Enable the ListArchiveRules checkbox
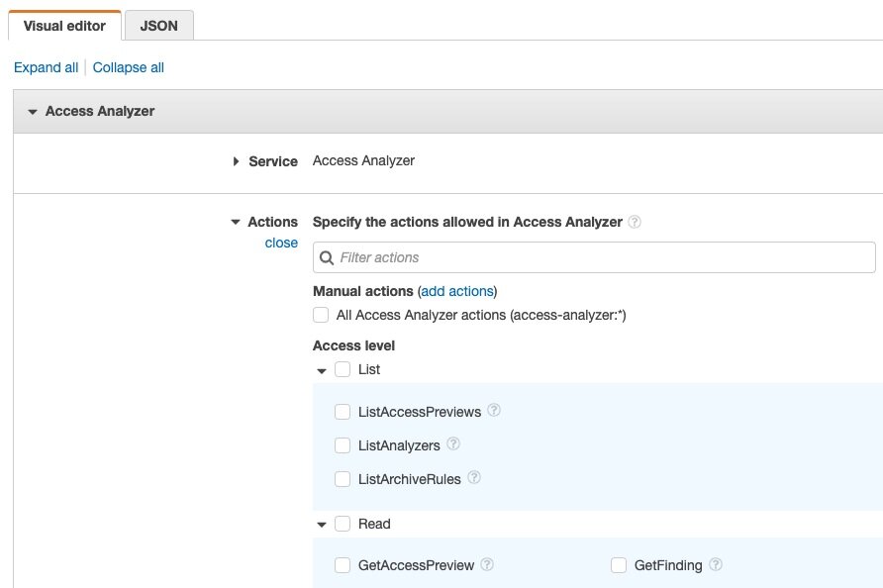 (x=343, y=479)
